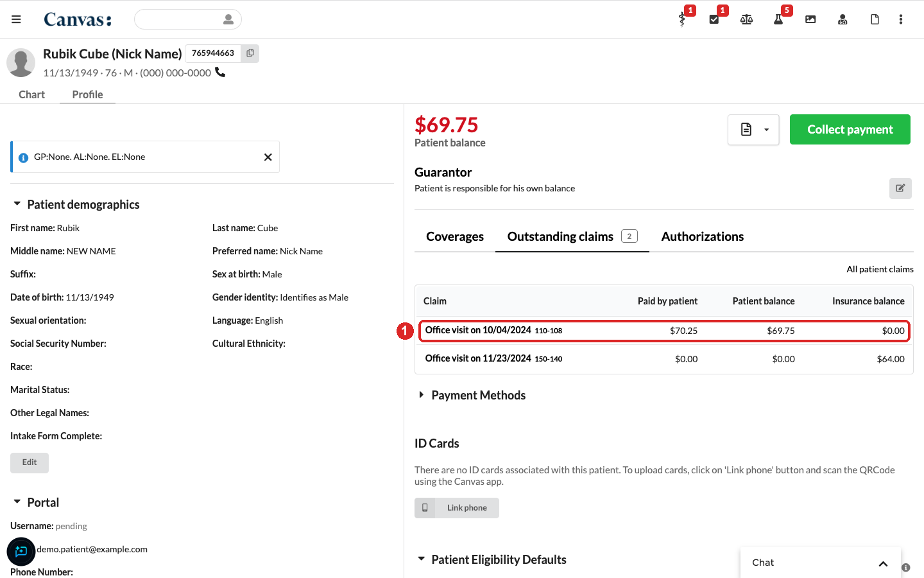Click the Edit demographics button

click(30, 462)
